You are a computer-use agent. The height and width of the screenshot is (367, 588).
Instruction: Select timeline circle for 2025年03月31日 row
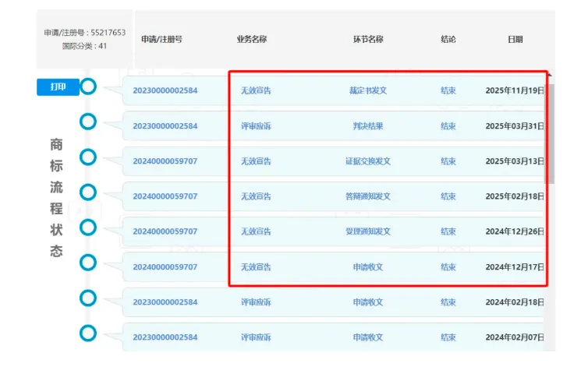[88, 122]
